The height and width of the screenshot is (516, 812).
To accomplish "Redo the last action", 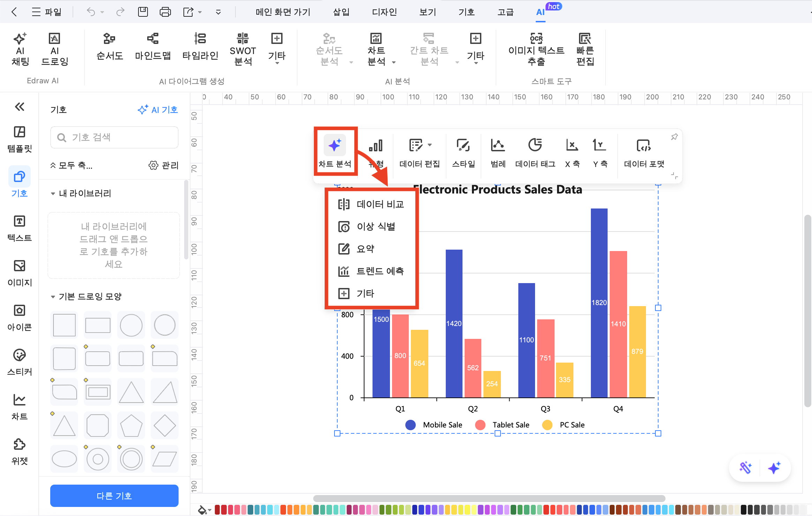I will click(x=120, y=12).
